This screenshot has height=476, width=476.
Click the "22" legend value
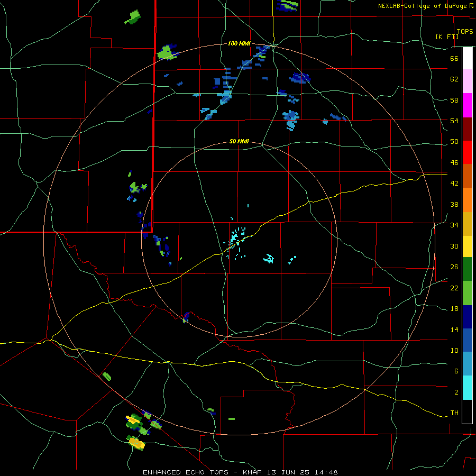point(454,288)
